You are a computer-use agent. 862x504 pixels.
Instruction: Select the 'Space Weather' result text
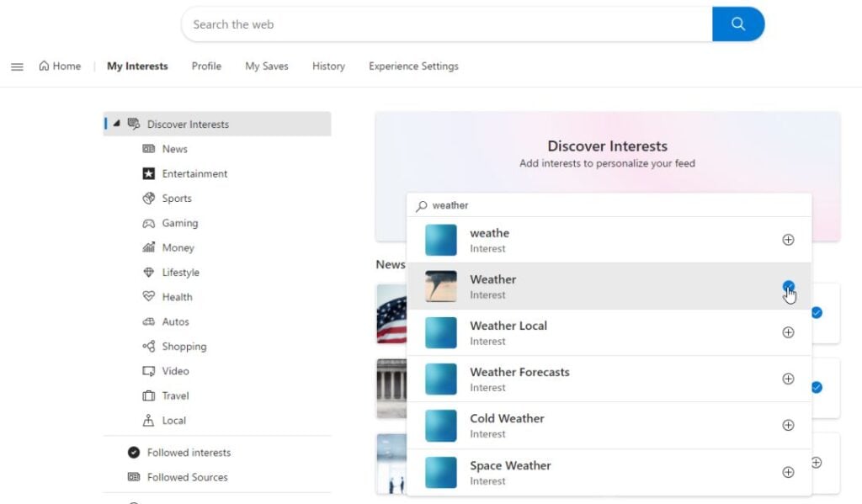pos(510,465)
